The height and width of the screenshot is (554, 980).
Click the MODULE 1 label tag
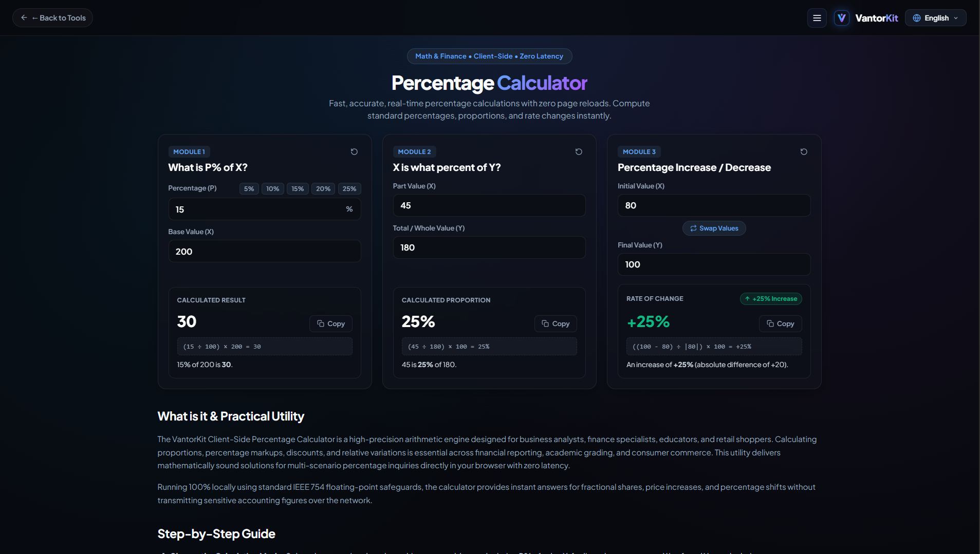189,151
